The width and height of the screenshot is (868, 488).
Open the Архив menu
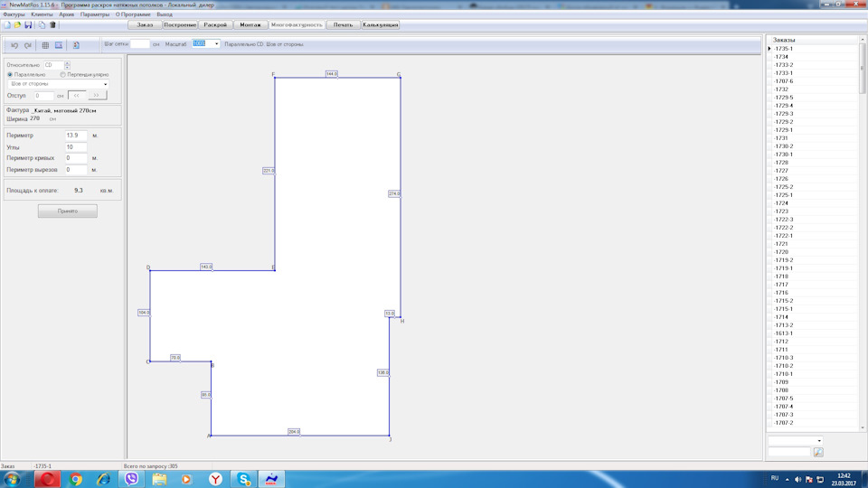pos(66,14)
